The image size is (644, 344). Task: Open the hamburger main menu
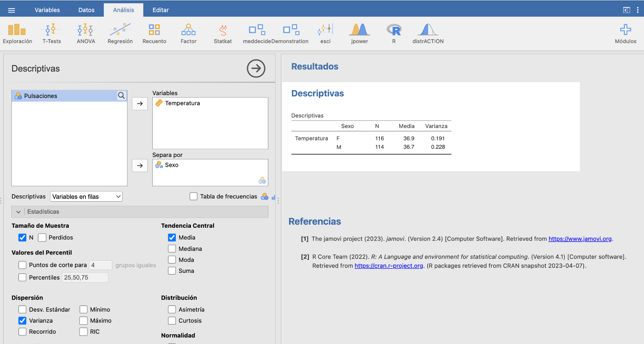[11, 10]
